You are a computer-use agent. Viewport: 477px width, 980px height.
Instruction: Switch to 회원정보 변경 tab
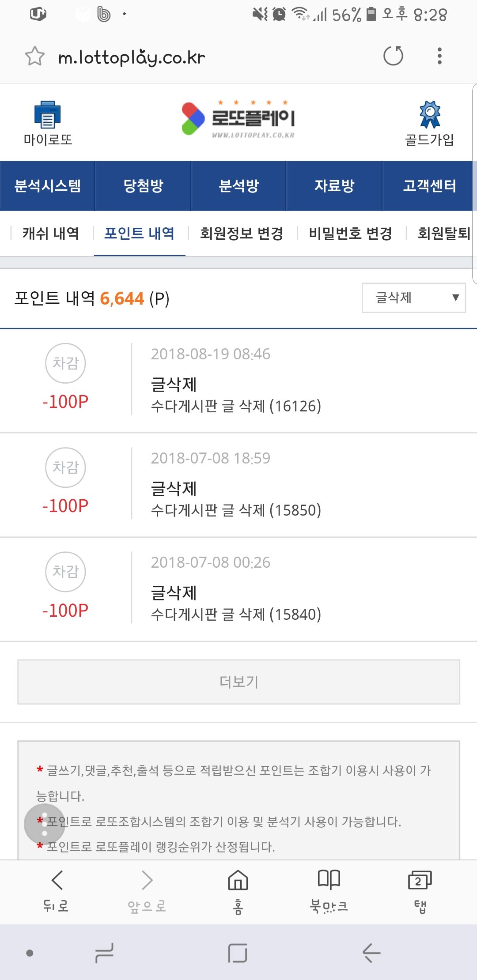point(242,234)
